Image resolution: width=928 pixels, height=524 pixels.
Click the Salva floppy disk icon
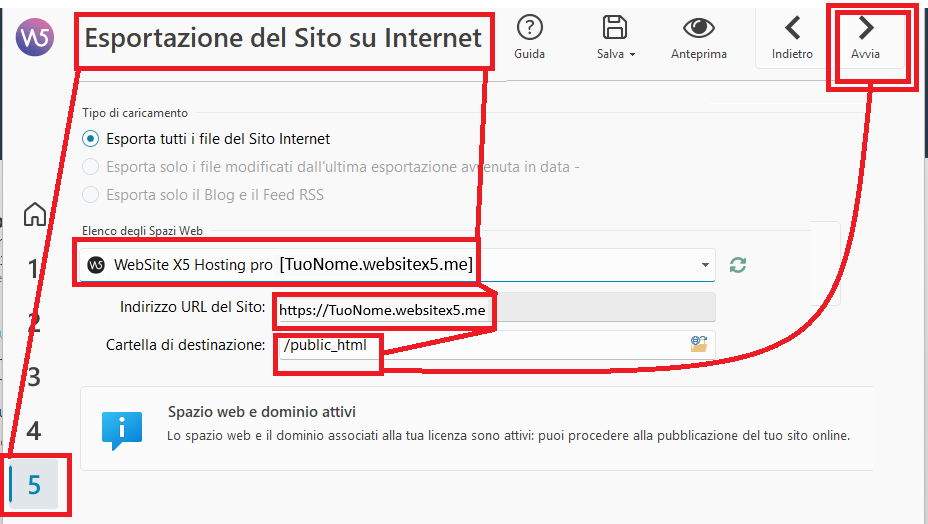615,29
